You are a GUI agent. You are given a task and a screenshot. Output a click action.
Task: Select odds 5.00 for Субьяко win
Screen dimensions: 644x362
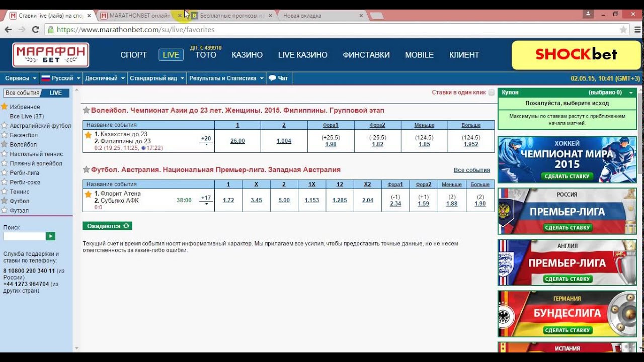[284, 200]
